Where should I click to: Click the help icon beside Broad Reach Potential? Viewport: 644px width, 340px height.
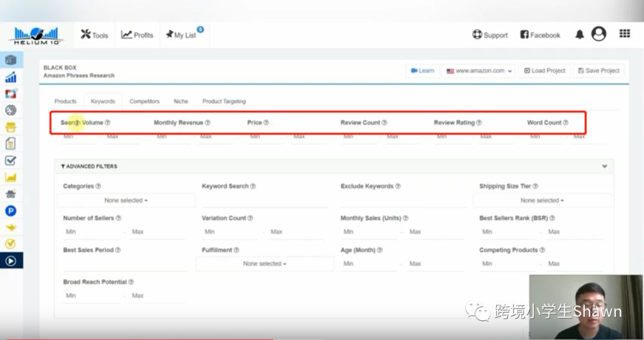click(131, 282)
